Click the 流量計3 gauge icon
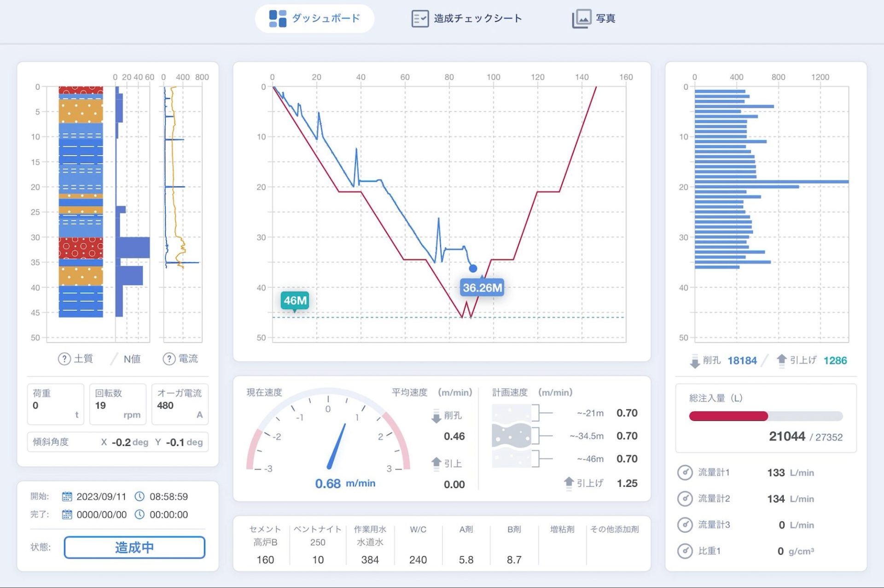The width and height of the screenshot is (884, 588). click(685, 525)
